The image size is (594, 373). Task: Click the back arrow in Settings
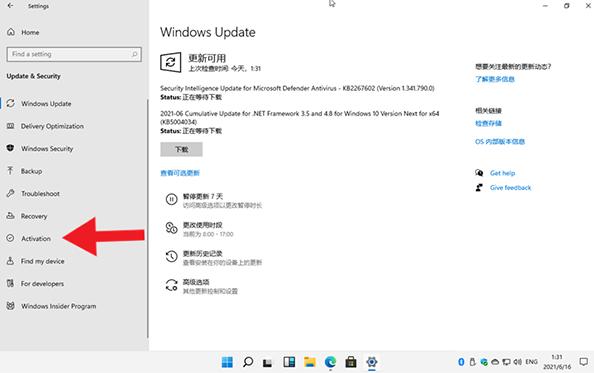[x=10, y=6]
